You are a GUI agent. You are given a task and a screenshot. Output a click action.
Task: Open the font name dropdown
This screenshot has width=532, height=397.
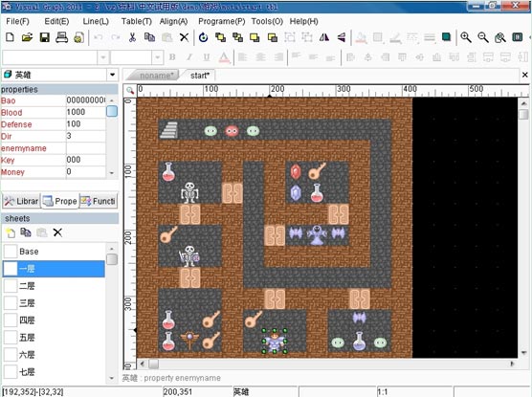(x=102, y=57)
